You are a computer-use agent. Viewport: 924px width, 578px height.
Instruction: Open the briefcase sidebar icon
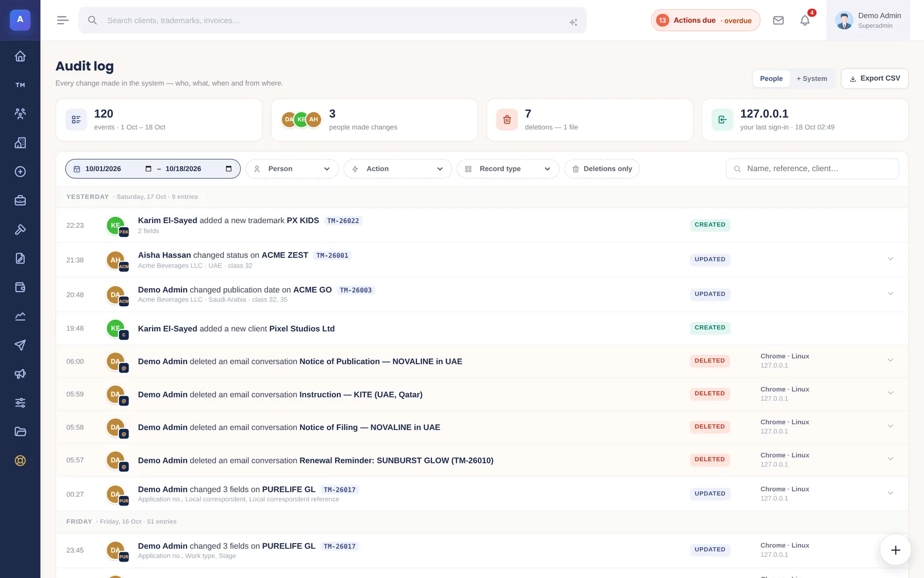[20, 200]
